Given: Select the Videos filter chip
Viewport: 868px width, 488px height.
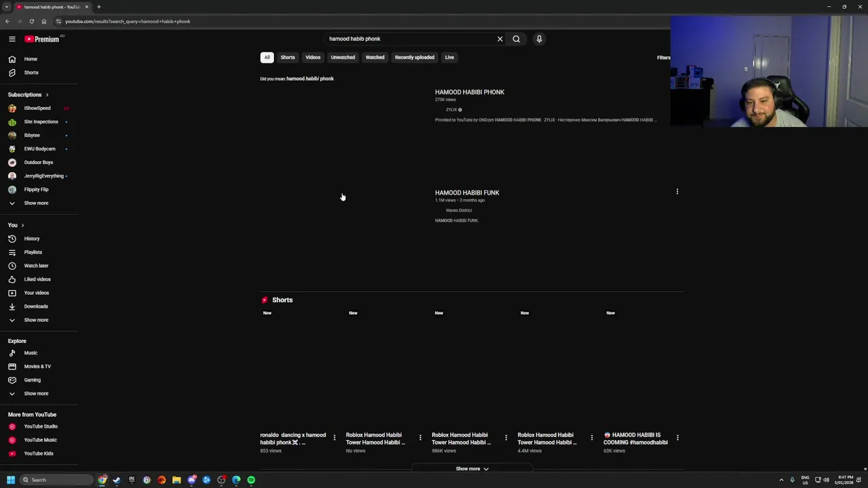Looking at the screenshot, I should click(x=313, y=58).
